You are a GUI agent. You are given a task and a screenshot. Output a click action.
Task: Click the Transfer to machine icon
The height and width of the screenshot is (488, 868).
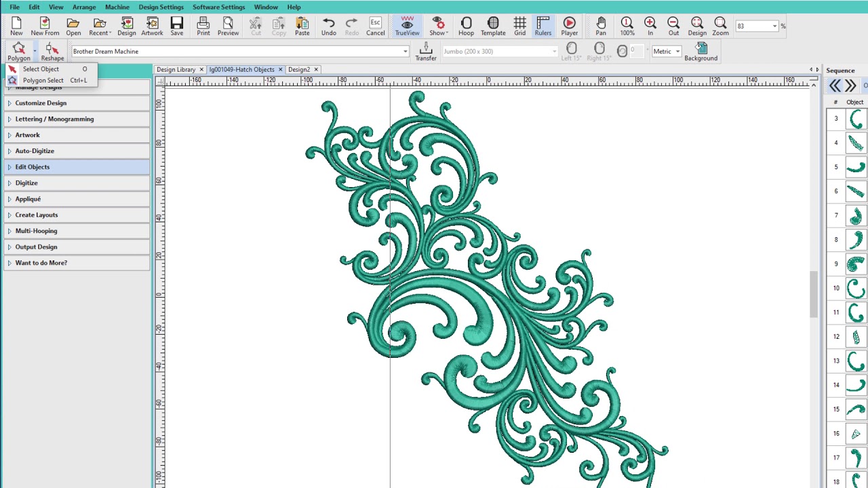coord(426,52)
